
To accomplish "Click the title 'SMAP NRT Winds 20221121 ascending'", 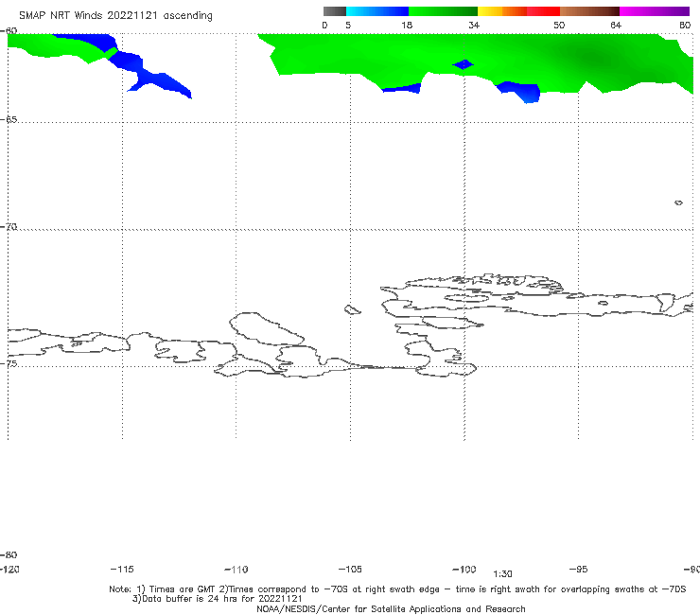I will click(115, 15).
